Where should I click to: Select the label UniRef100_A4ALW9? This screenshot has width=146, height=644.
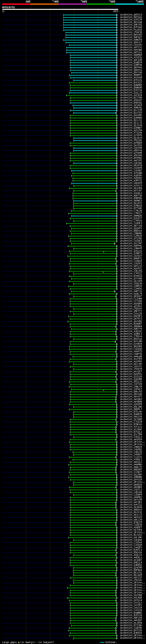click(131, 357)
